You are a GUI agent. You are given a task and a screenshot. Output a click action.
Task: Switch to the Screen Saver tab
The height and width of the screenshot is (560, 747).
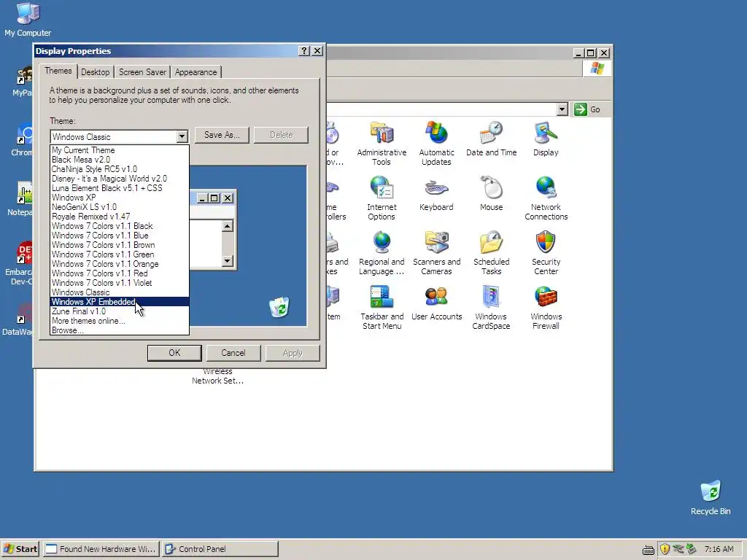pos(142,72)
